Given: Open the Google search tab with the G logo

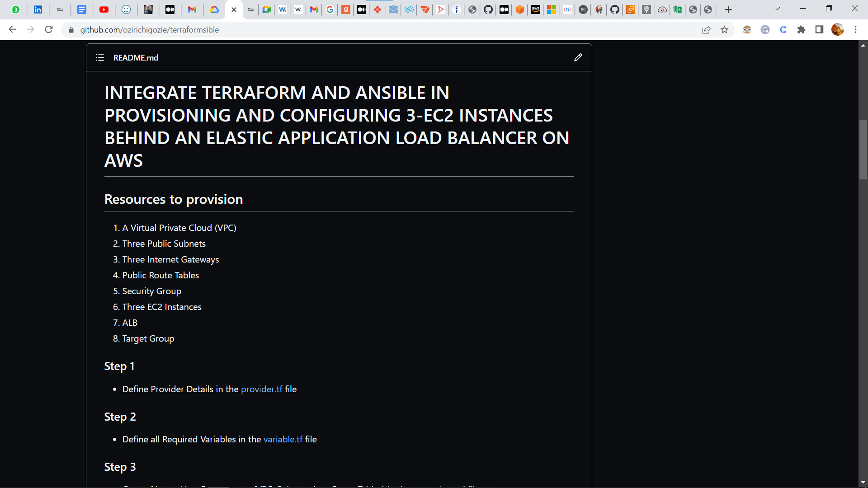Looking at the screenshot, I should coord(330,9).
